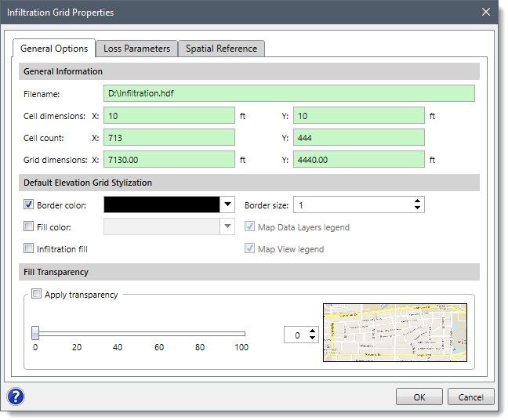Click the 40 label on the slider scale

click(x=118, y=347)
